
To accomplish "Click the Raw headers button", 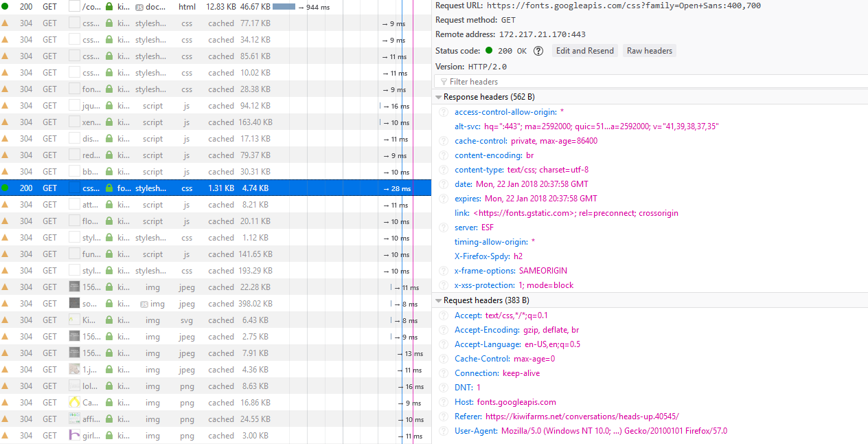I will (x=650, y=51).
